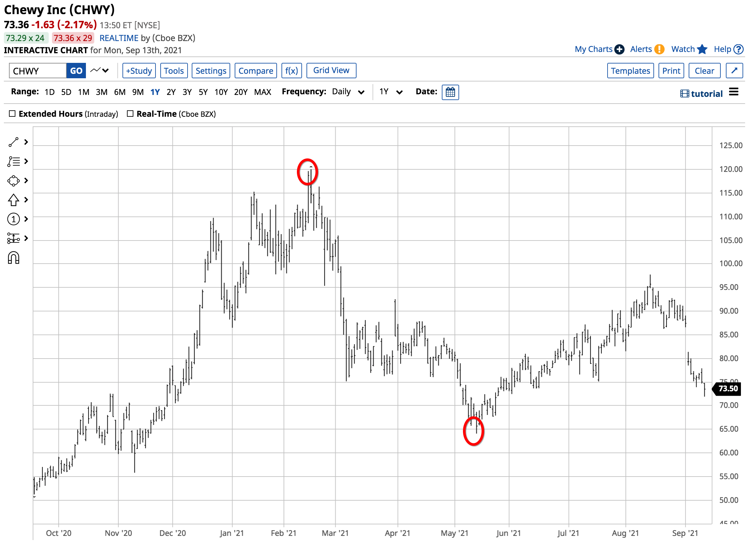Click the REALTIME link
The height and width of the screenshot is (542, 756).
(x=119, y=38)
